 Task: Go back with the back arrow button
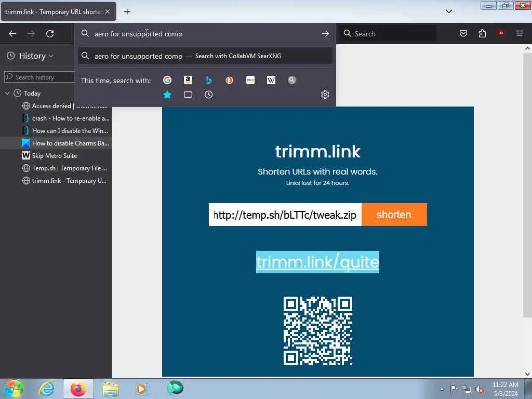click(x=12, y=34)
